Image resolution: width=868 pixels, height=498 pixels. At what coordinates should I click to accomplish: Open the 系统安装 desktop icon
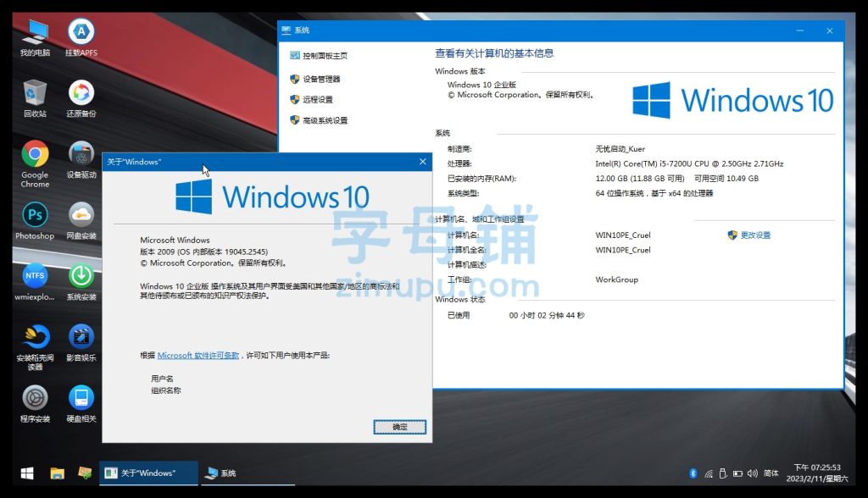point(81,282)
